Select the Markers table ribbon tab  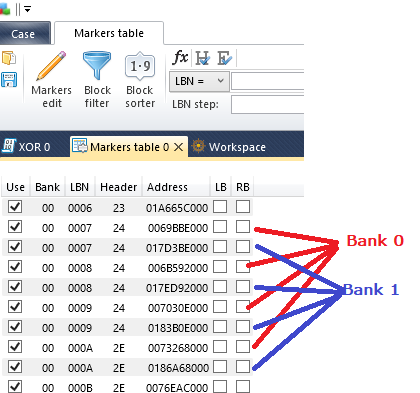109,33
